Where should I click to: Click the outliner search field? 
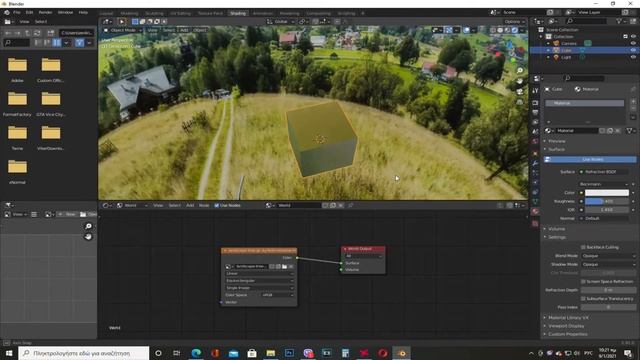[x=587, y=21]
